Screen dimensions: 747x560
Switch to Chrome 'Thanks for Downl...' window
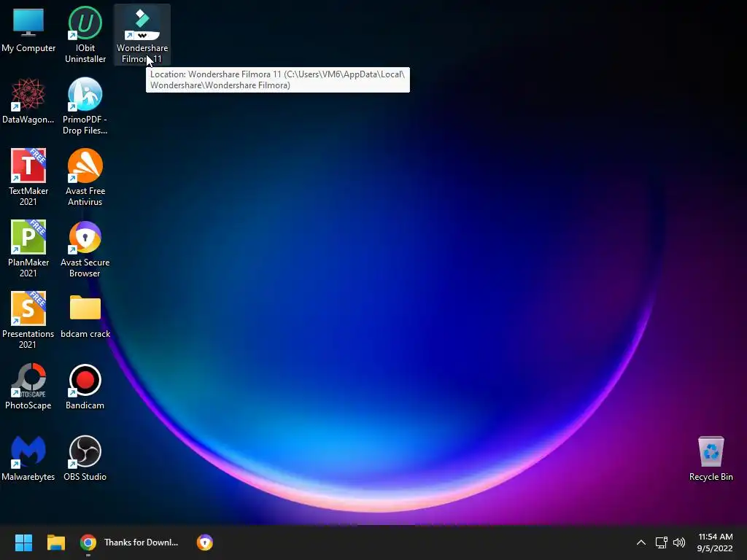[x=130, y=542]
